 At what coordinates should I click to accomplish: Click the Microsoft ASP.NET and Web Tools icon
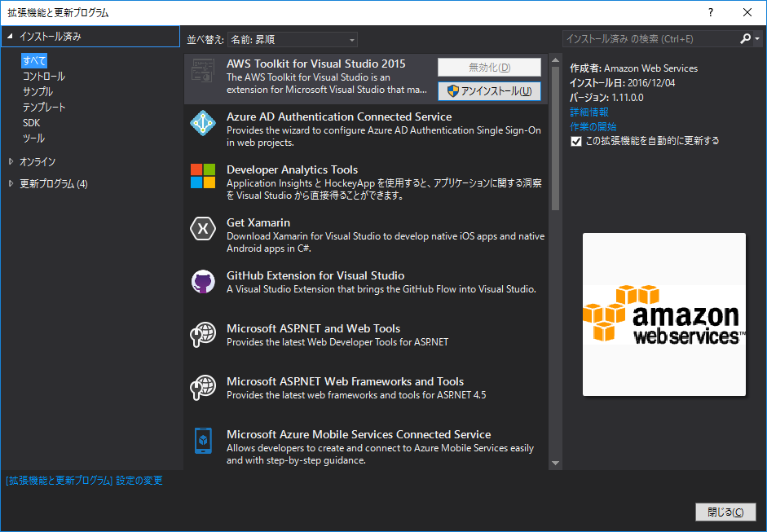point(203,335)
